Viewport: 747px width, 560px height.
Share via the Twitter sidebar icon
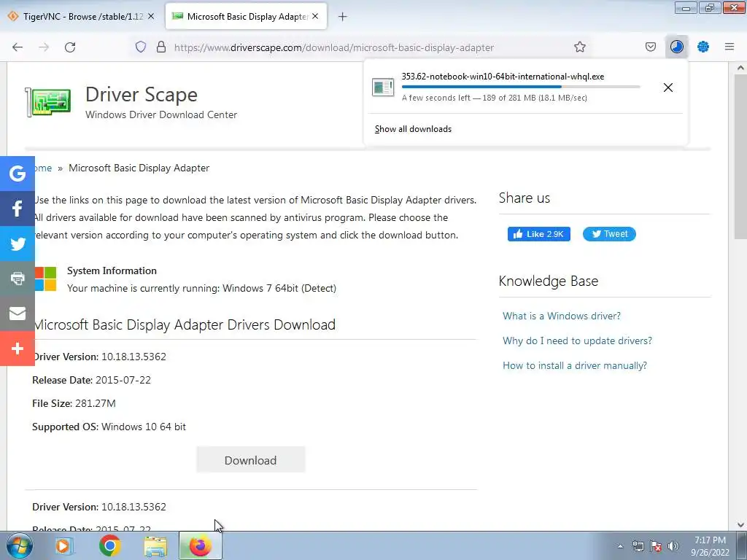18,244
